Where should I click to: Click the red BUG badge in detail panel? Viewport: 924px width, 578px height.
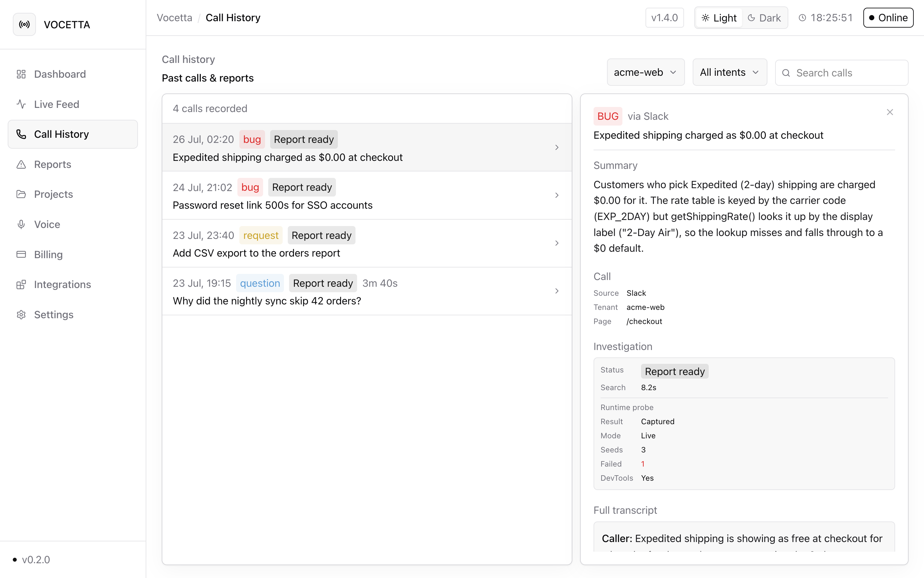click(608, 116)
